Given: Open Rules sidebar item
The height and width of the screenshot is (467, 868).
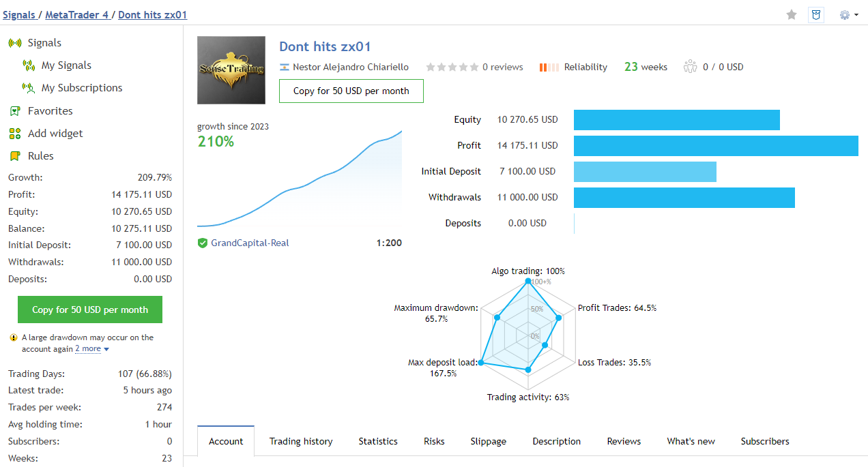Looking at the screenshot, I should (40, 156).
